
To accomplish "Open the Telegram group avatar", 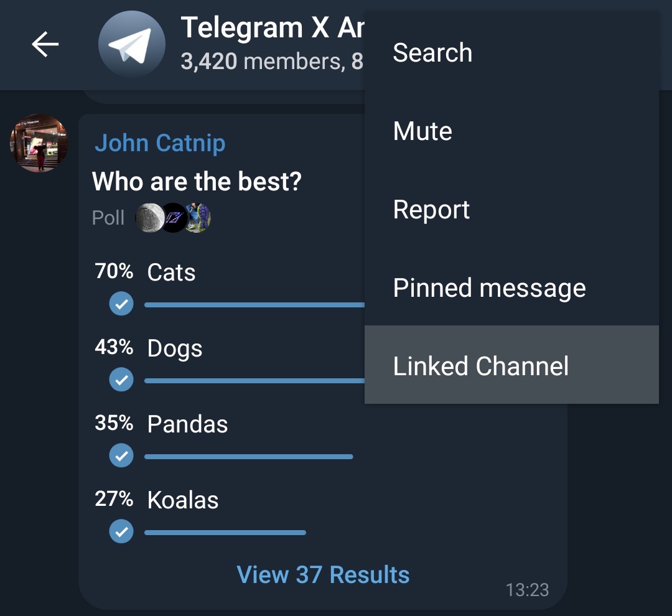I will (x=132, y=45).
